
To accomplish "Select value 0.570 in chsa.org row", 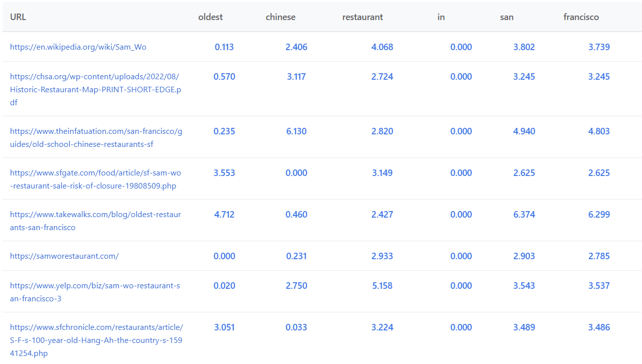I will [224, 77].
